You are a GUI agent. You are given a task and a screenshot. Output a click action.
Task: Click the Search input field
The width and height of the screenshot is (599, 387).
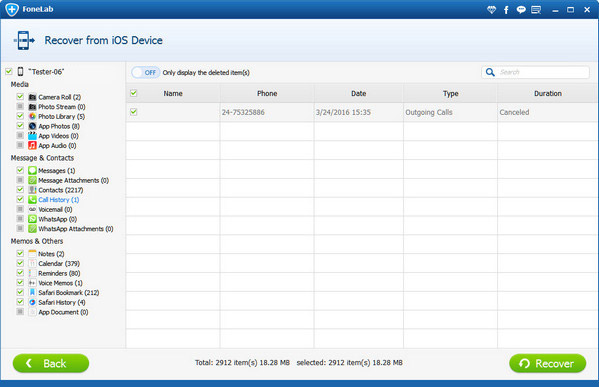[x=542, y=72]
